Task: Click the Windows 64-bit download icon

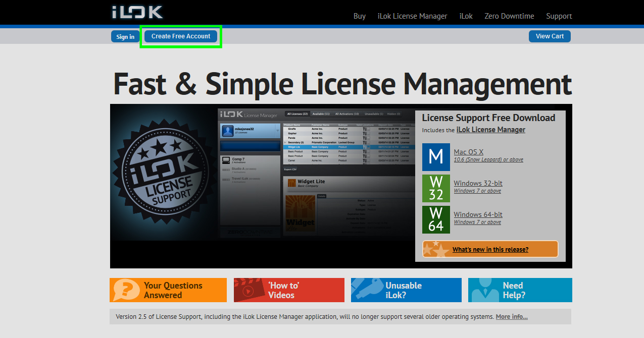Action: tap(436, 219)
